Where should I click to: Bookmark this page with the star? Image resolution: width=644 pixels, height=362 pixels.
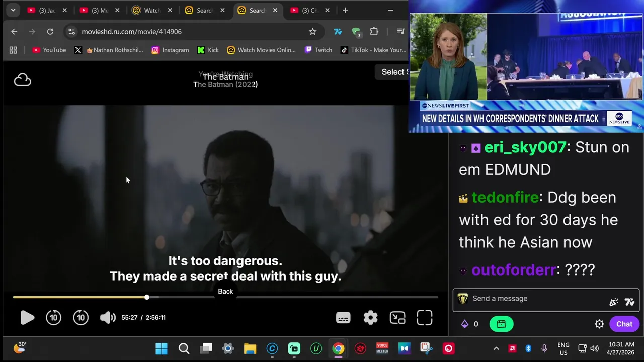312,31
